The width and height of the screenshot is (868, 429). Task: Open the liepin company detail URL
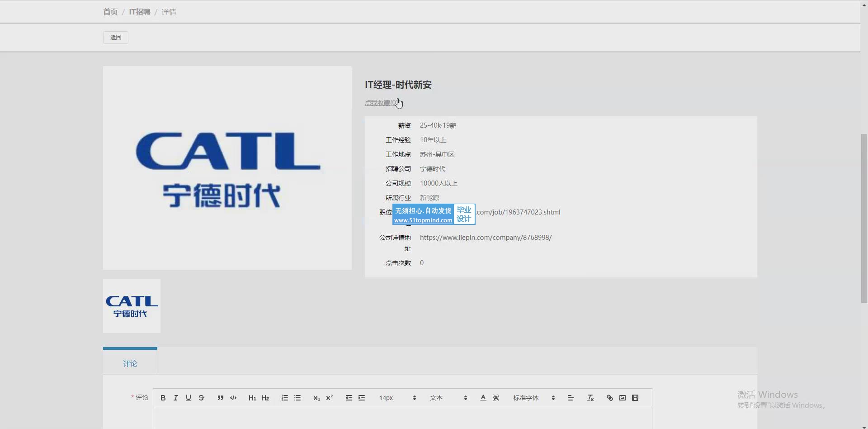(486, 238)
